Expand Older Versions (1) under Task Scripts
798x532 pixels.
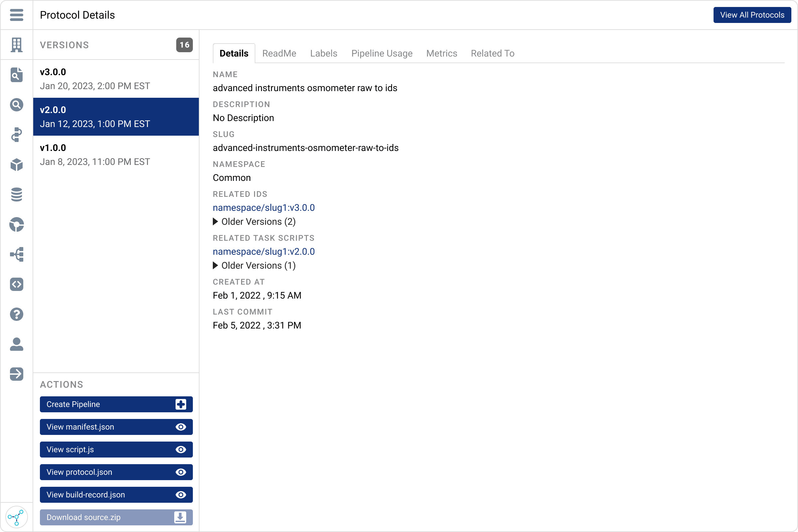254,265
